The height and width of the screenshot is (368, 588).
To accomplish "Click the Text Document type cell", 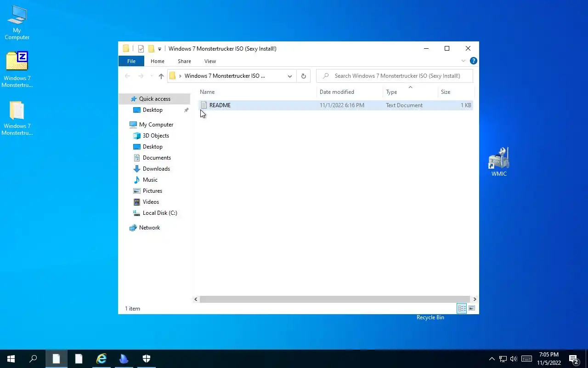I will [404, 105].
